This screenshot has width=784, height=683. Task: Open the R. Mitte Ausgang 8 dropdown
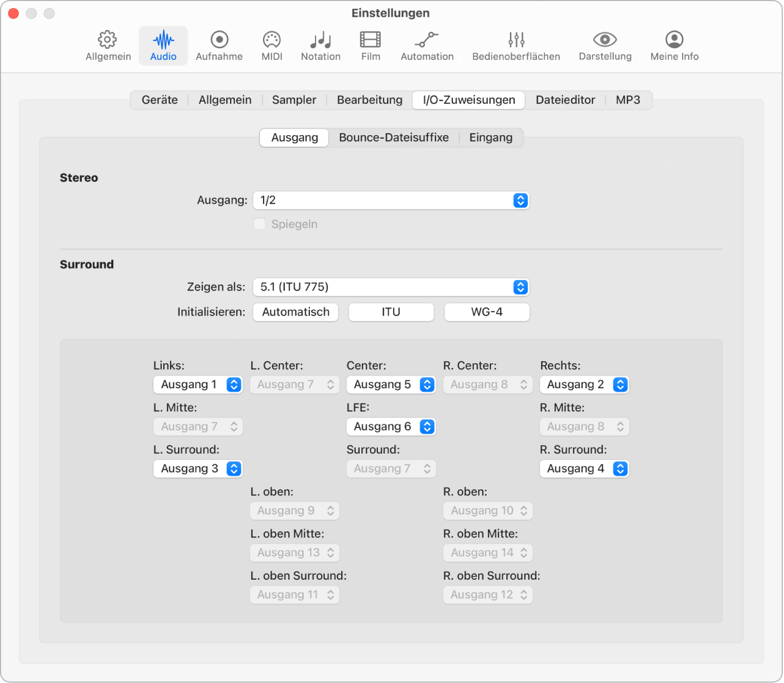pos(584,427)
